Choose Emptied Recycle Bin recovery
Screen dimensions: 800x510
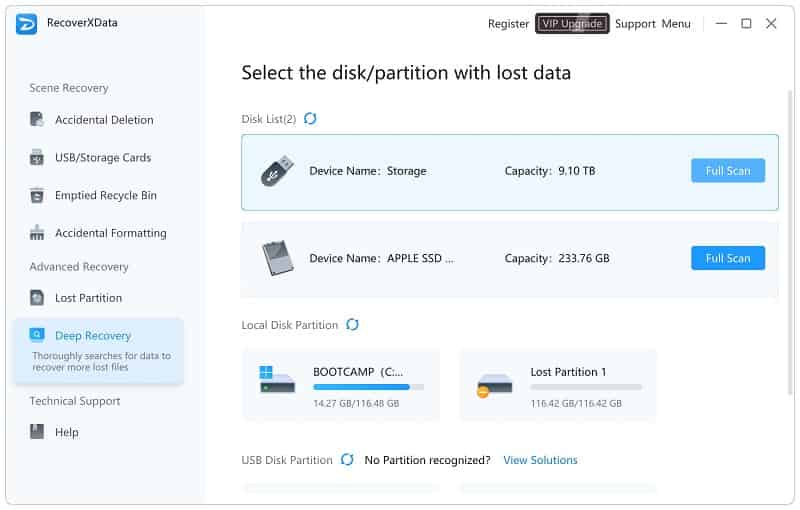(x=106, y=196)
